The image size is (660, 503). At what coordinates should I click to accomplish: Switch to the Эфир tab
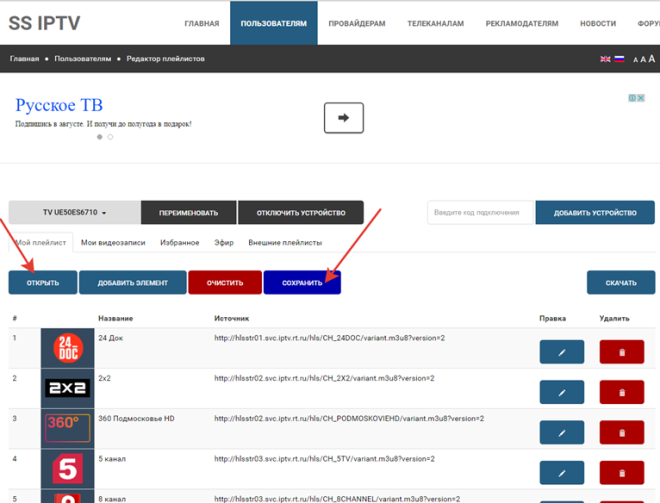point(224,242)
